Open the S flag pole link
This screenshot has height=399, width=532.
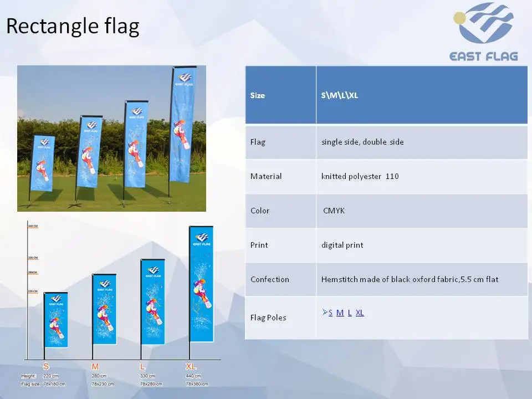tap(330, 313)
